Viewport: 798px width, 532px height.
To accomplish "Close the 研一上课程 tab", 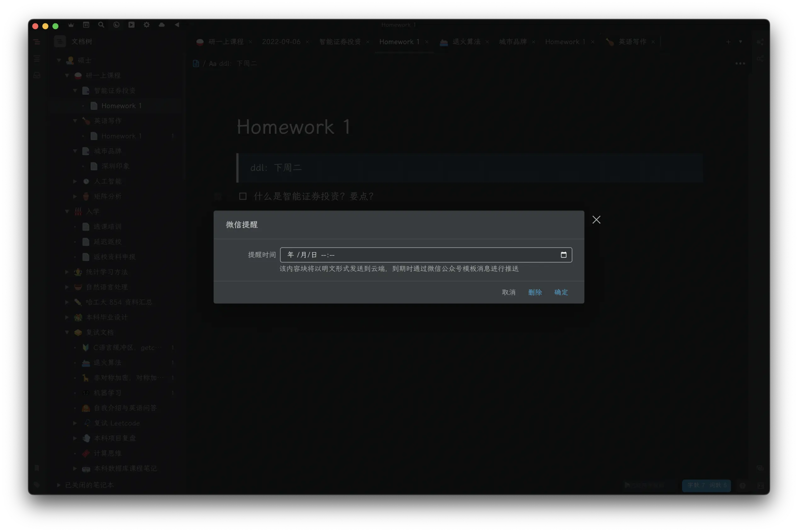I will (250, 42).
